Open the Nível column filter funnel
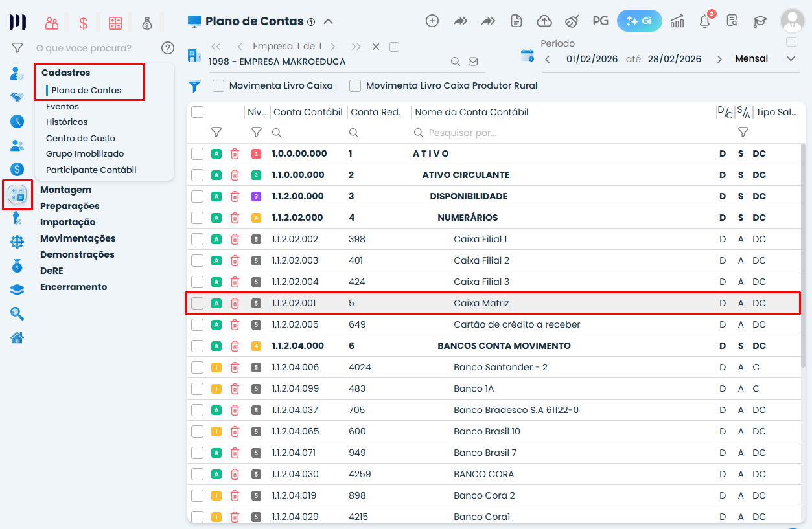Image resolution: width=812 pixels, height=529 pixels. coord(257,132)
